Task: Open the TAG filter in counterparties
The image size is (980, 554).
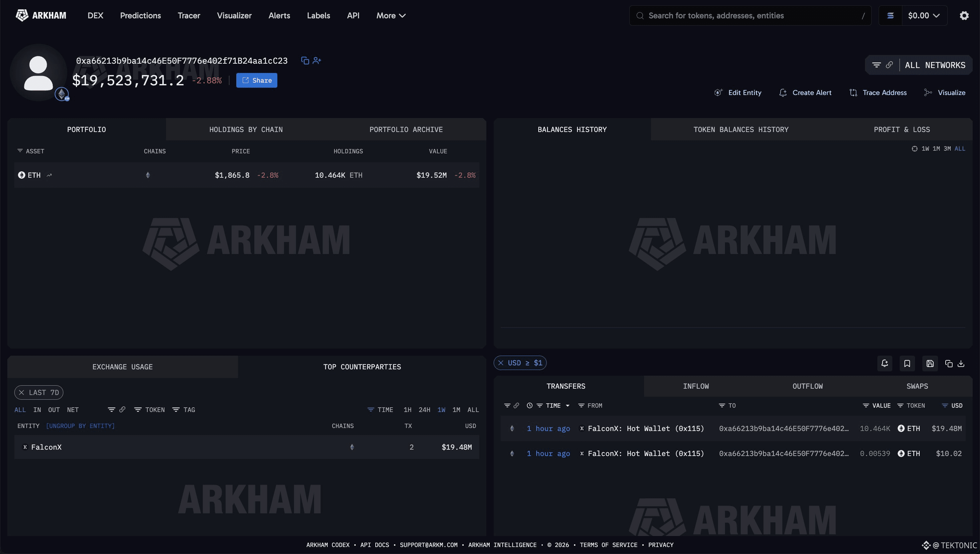Action: coord(184,410)
